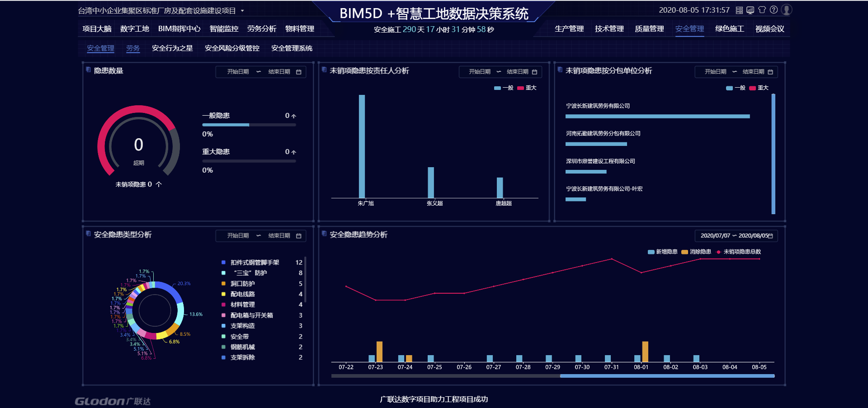Screen dimensions: 868x408
Task: Open the 2020/07/07 start date in trend panel
Action: [x=715, y=236]
